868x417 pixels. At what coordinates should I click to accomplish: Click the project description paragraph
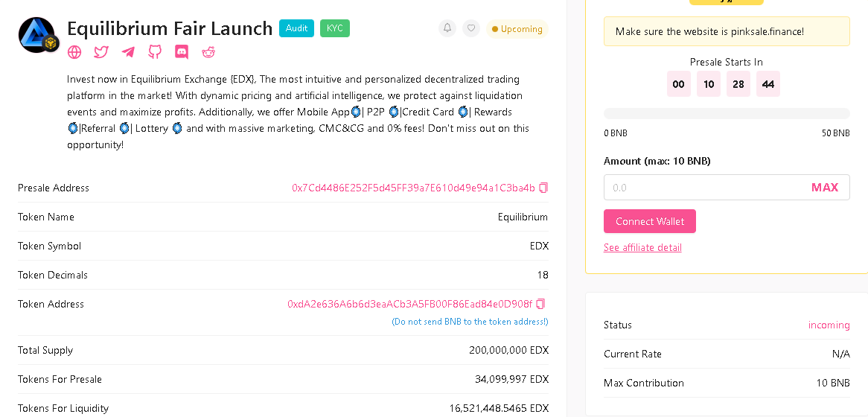[299, 112]
